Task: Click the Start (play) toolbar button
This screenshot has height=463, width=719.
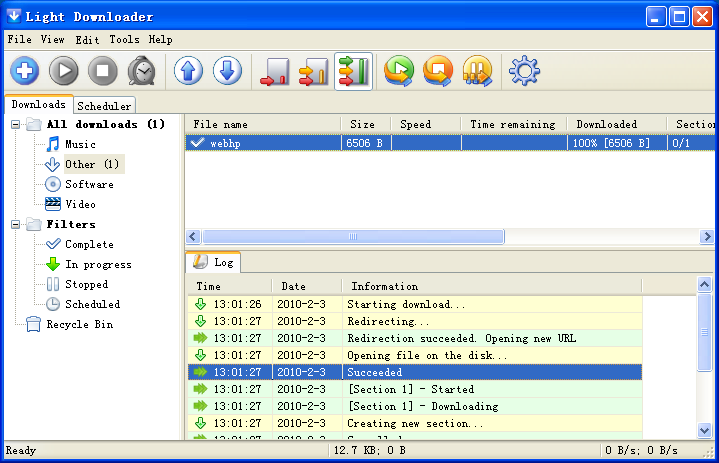Action: [x=63, y=71]
